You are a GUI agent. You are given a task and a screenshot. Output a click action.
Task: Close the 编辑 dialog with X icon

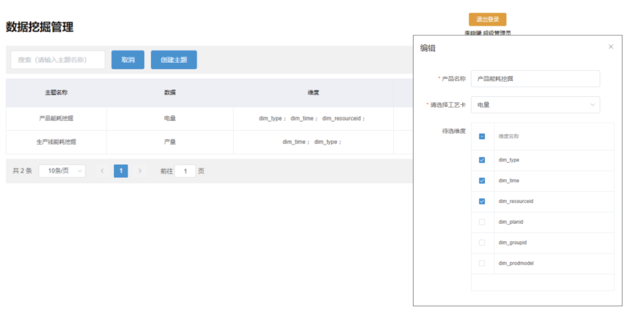[610, 47]
